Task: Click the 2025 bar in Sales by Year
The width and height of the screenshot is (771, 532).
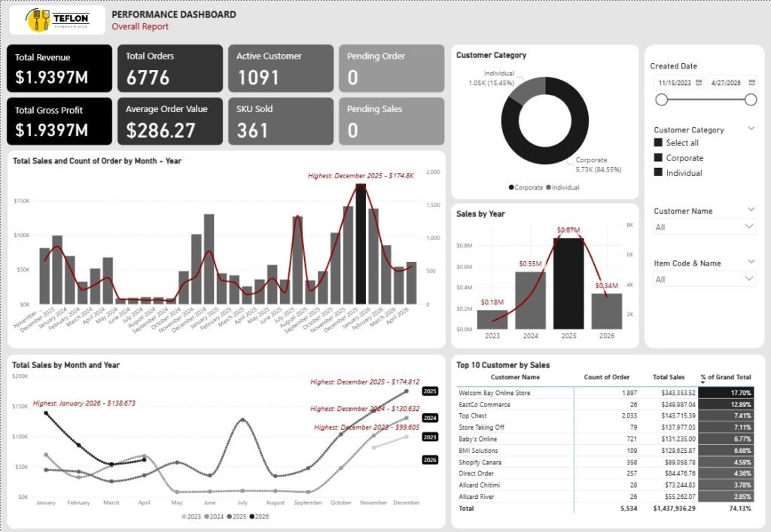Action: [568, 284]
